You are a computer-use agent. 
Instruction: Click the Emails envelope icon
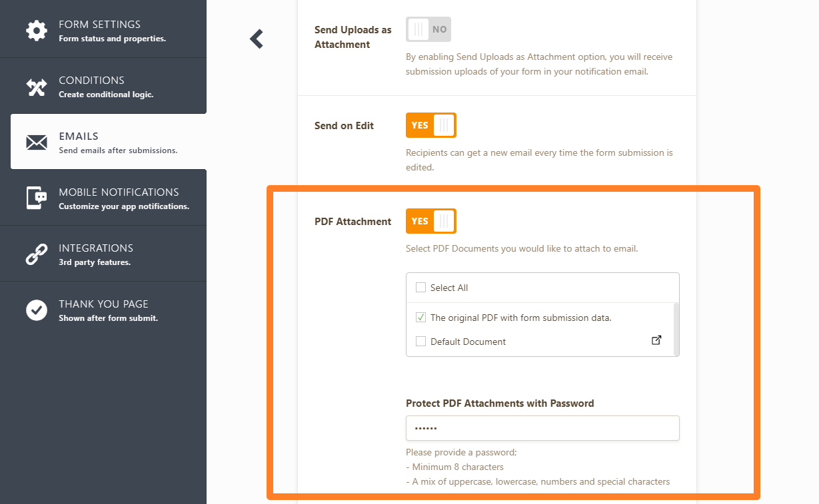point(37,142)
